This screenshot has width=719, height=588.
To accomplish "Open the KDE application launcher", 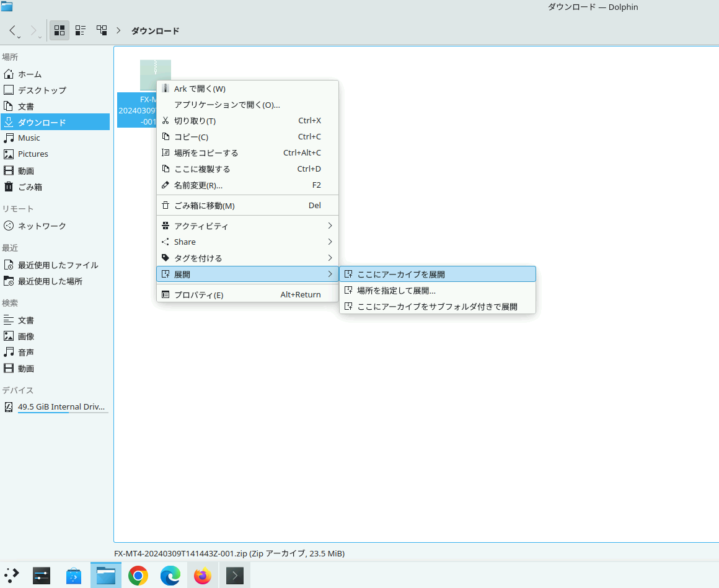I will coord(11,575).
